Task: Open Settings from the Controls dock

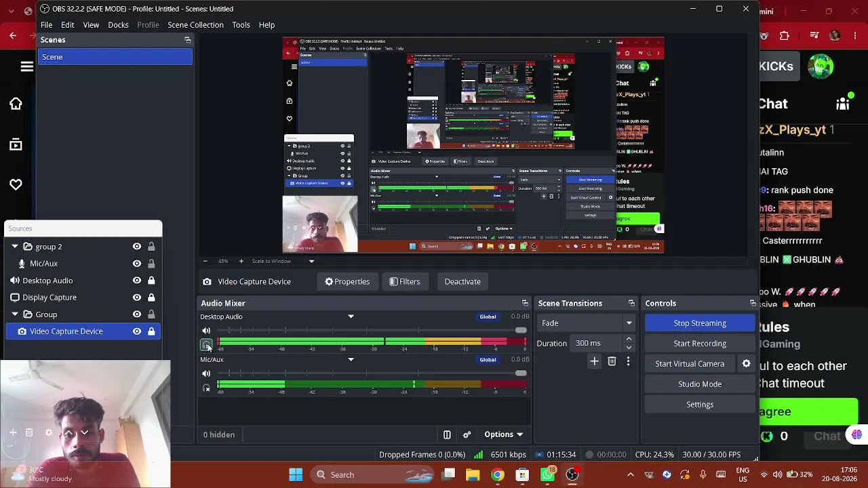Action: [700, 405]
